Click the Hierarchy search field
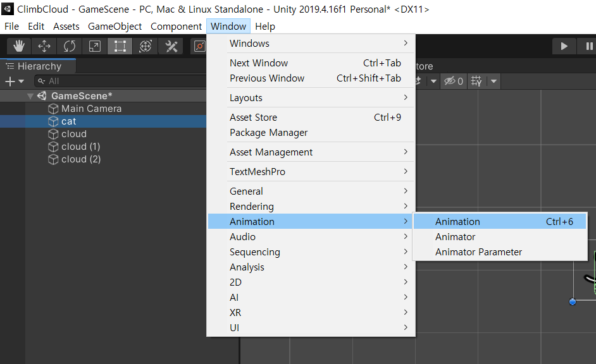The width and height of the screenshot is (596, 364). 120,82
